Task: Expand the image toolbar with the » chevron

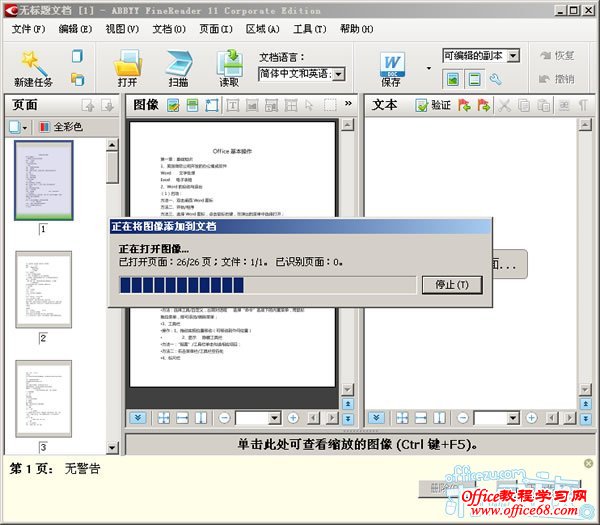Action: pos(348,103)
